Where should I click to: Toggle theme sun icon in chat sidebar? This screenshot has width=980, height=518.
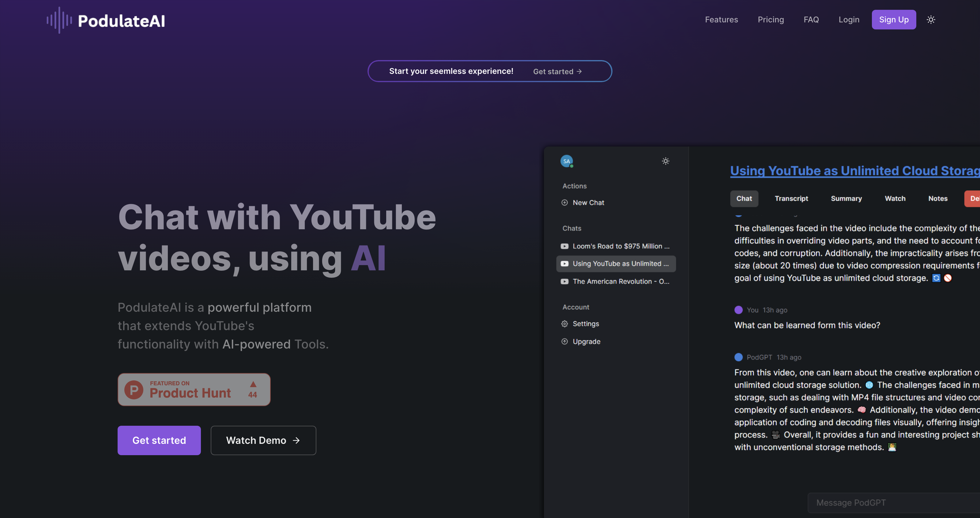[x=665, y=161]
